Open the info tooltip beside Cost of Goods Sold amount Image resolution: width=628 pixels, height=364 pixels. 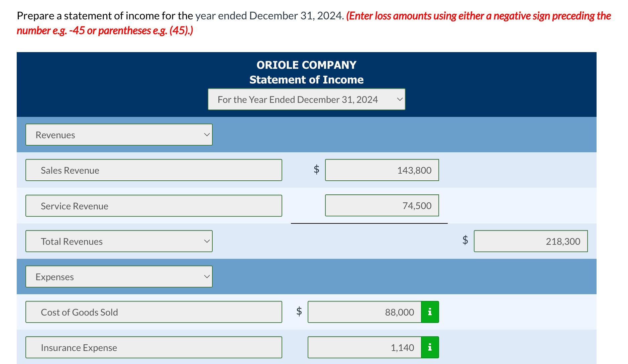[x=429, y=312]
